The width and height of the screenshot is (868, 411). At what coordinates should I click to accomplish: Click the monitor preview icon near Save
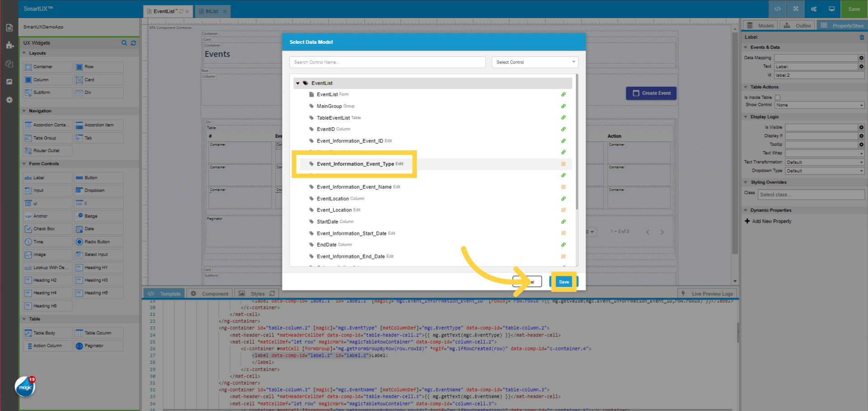pos(832,9)
